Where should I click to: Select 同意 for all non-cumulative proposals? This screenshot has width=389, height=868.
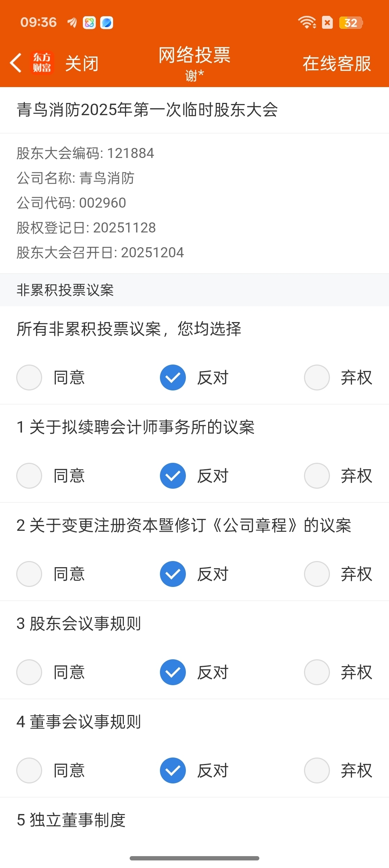tap(29, 378)
